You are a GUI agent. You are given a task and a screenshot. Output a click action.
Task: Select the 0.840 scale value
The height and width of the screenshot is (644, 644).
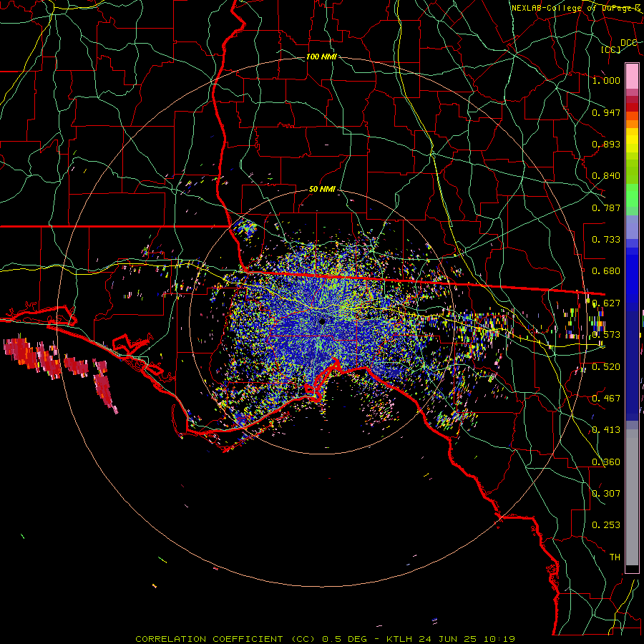pos(606,176)
